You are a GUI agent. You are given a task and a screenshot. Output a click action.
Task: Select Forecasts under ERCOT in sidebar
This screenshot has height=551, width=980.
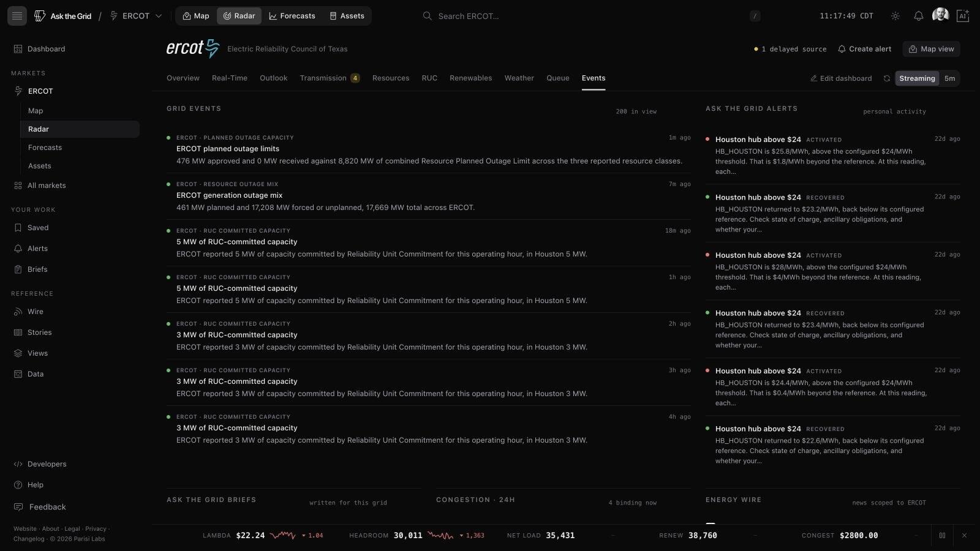tap(80, 148)
